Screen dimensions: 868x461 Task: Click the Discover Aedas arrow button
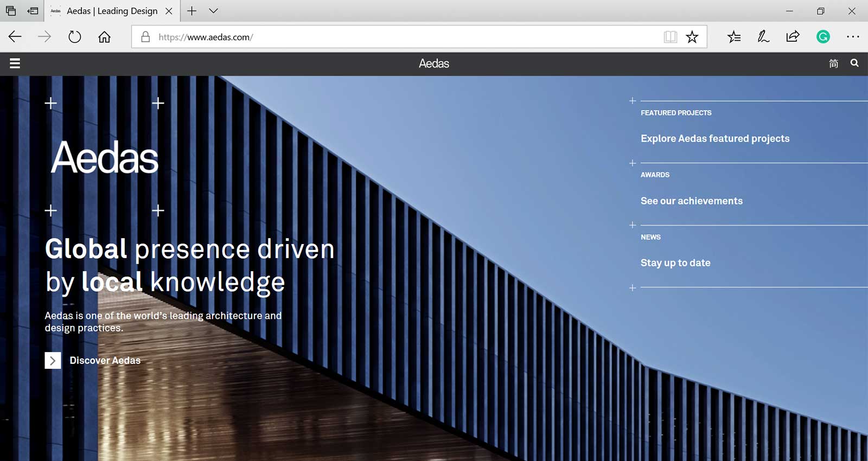(53, 360)
